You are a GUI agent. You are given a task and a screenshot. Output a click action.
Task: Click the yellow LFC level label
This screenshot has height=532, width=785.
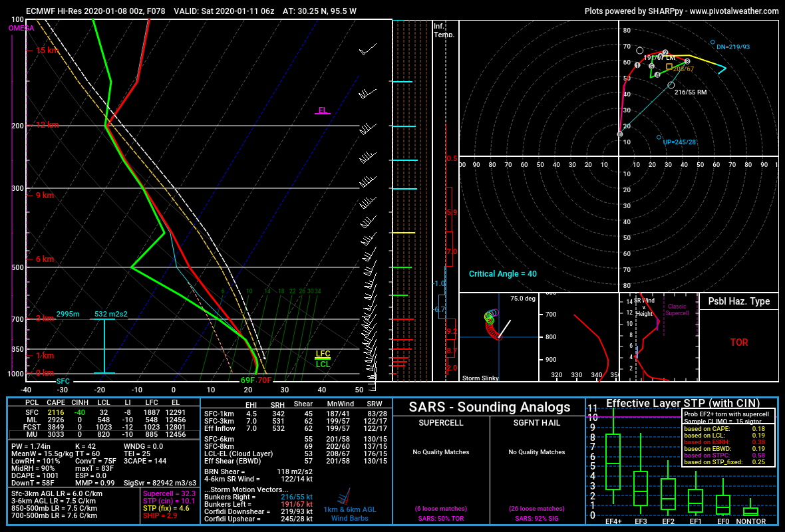click(323, 354)
